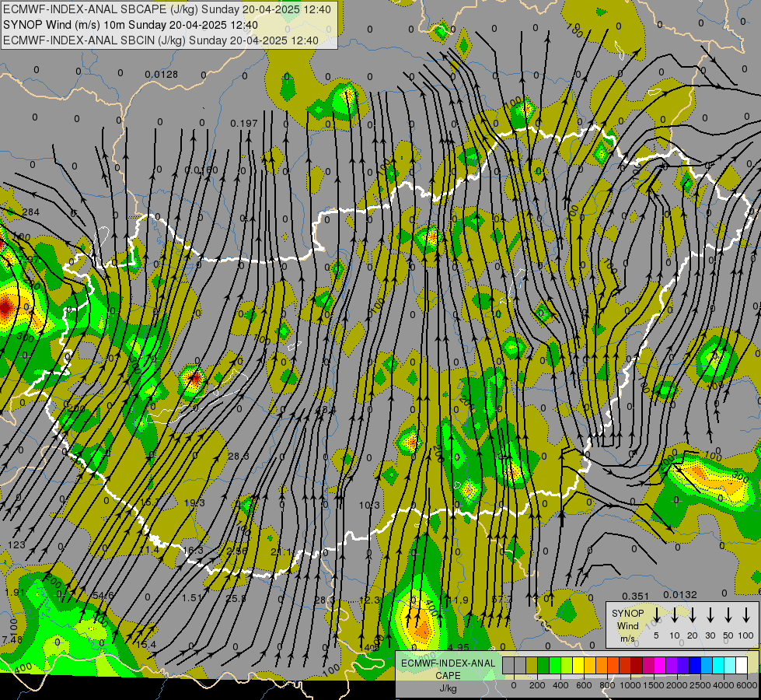Screen dimensions: 761x700
Task: Select the bright magenta swatch in CAPE colorbar
Action: tap(660, 665)
